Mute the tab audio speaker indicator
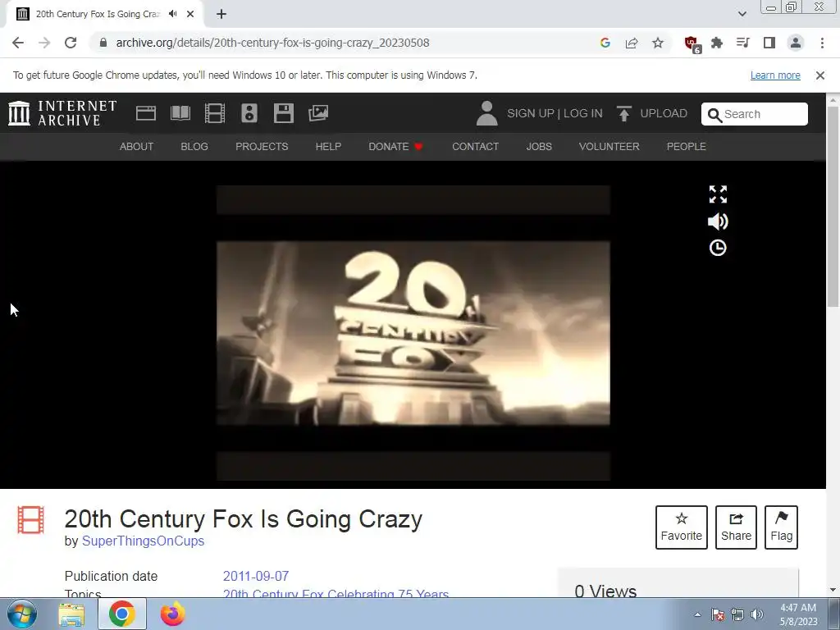The height and width of the screenshot is (630, 840). (172, 14)
